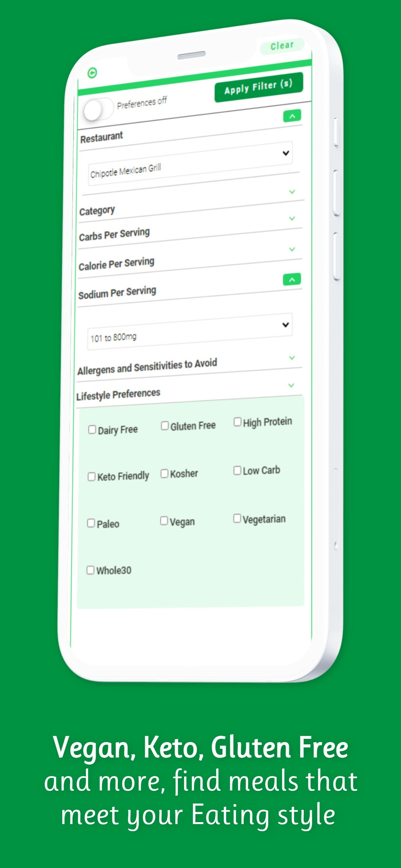Click the Lifestyle Preferences heading

coord(118,395)
